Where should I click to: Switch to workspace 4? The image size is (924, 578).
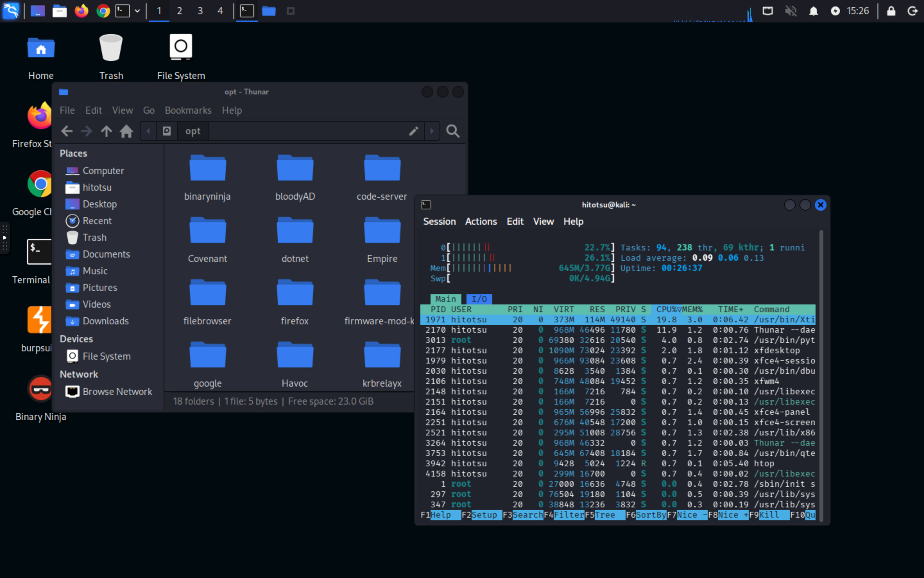[220, 11]
